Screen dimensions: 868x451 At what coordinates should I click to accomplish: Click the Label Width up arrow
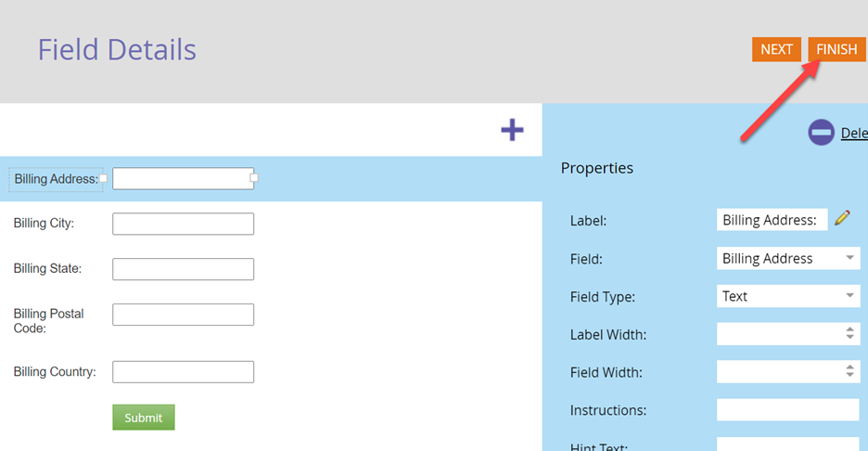pyautogui.click(x=849, y=329)
